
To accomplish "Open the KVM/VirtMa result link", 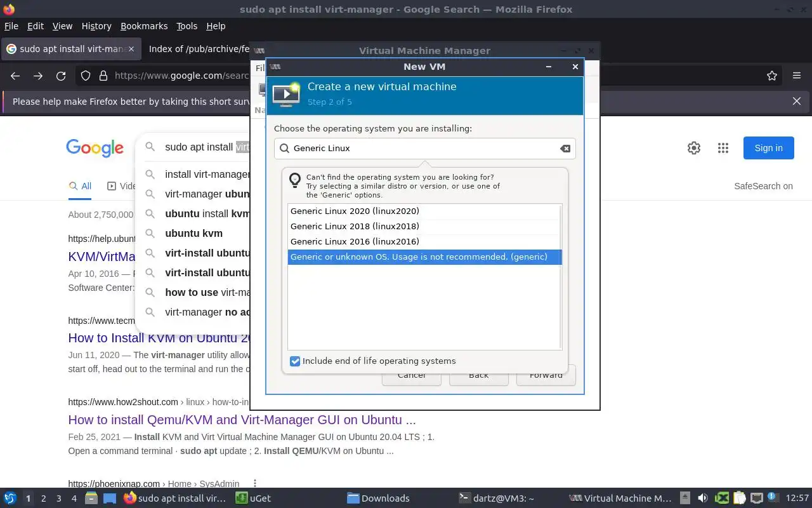I will tap(102, 257).
